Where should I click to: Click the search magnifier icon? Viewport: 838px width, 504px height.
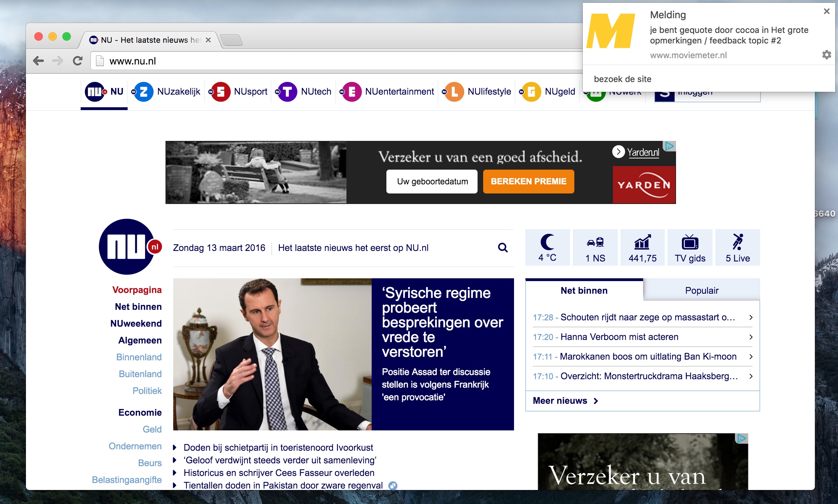(503, 248)
